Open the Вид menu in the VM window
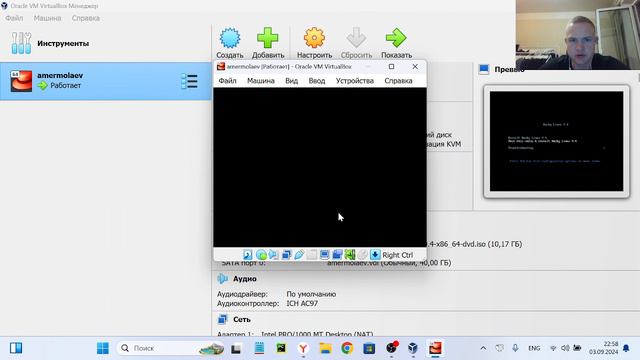Image resolution: width=640 pixels, height=360 pixels. coord(291,81)
